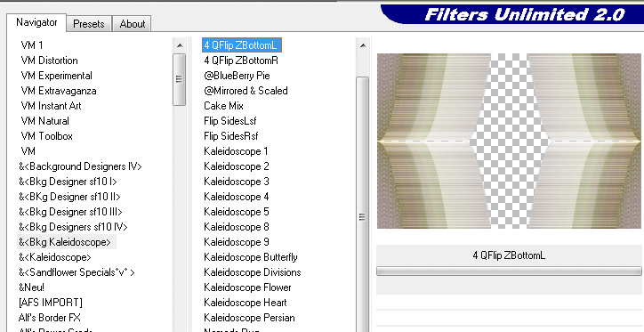Screen dimensions: 644x332
Task: Select &<Bkg Designer sf10 I> category
Action: click(68, 182)
